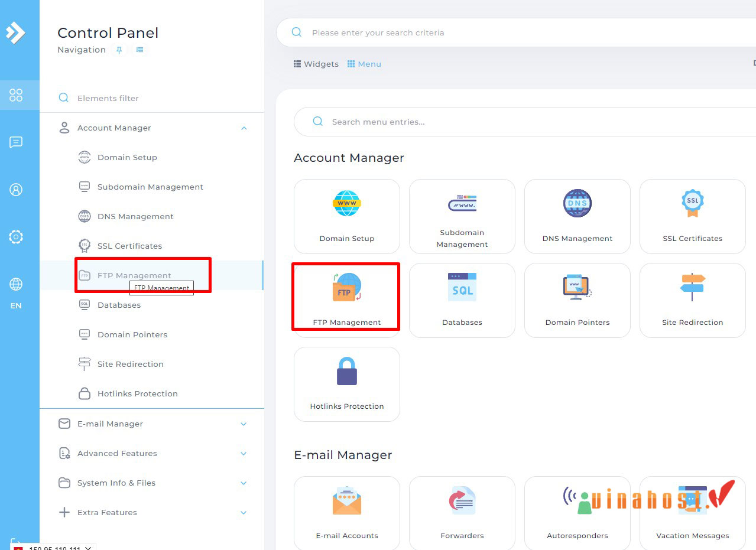Open the settings gear icon in left rail

[16, 237]
